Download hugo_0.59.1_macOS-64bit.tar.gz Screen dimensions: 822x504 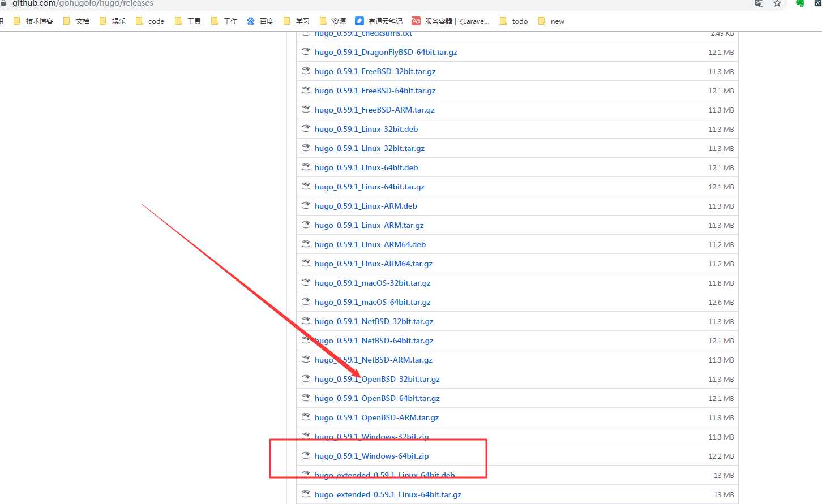373,302
